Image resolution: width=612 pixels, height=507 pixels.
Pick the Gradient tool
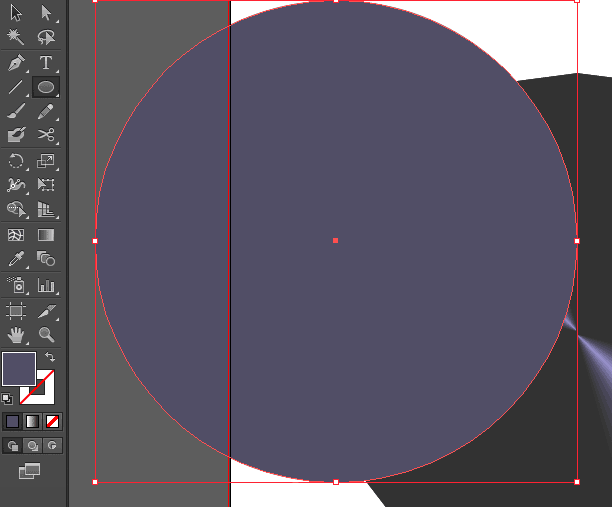pos(46,235)
